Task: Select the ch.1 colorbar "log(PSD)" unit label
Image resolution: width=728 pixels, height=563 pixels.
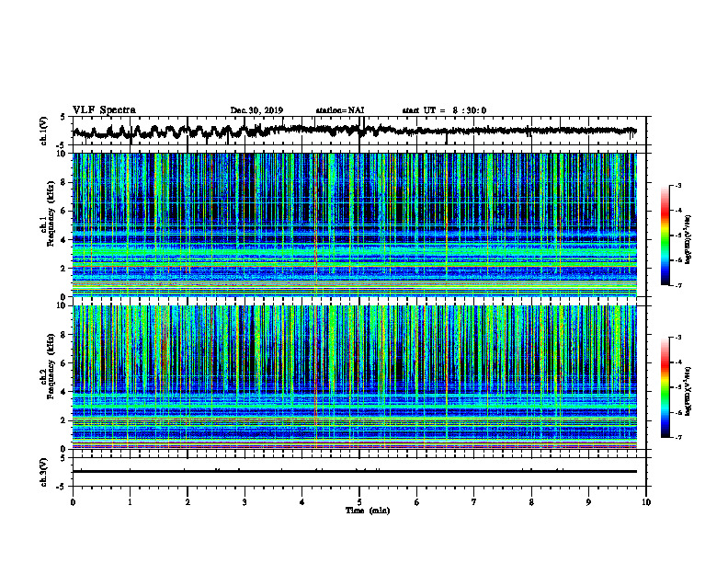Action: (x=688, y=240)
